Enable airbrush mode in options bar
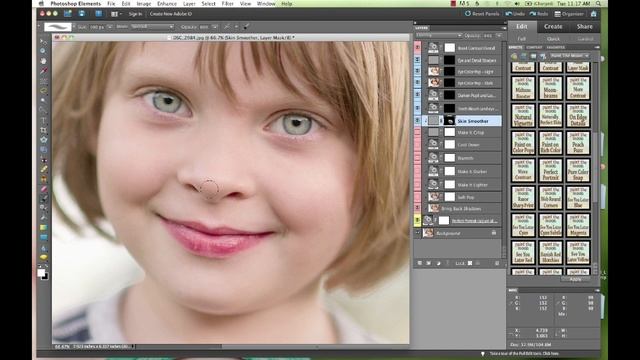Image resolution: width=640 pixels, height=360 pixels. [x=226, y=27]
